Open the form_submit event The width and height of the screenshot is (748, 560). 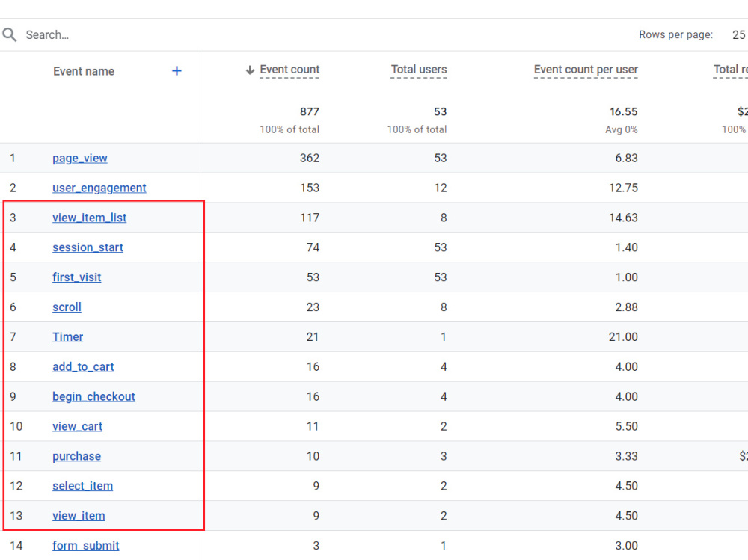tap(86, 546)
